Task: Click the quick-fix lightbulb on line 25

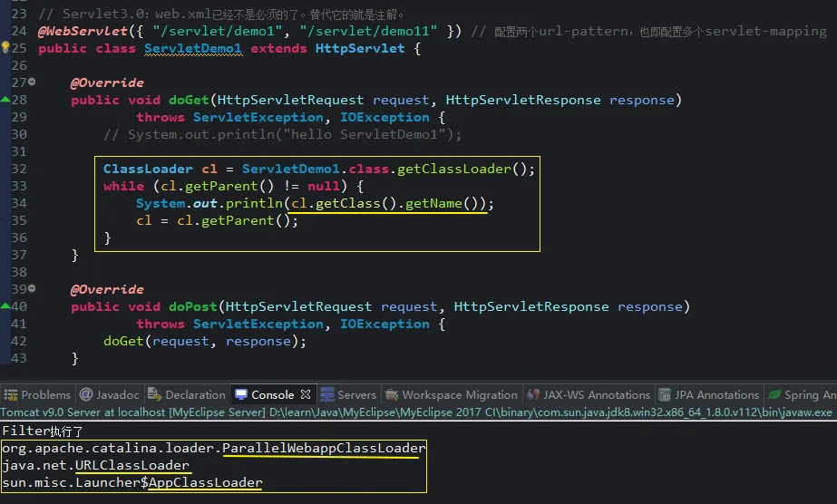Action: pyautogui.click(x=5, y=47)
